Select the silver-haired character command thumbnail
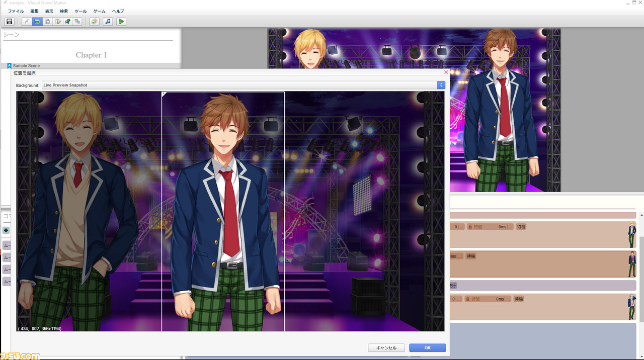The image size is (644, 360). (x=631, y=307)
